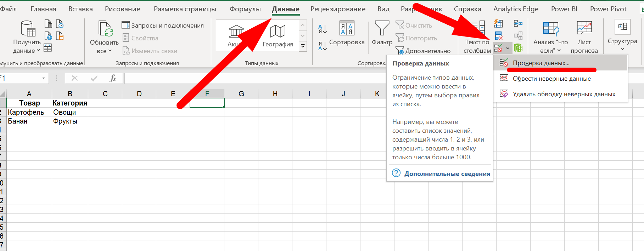644x251 pixels.
Task: Click the sort A to Z ascending icon
Action: (322, 29)
